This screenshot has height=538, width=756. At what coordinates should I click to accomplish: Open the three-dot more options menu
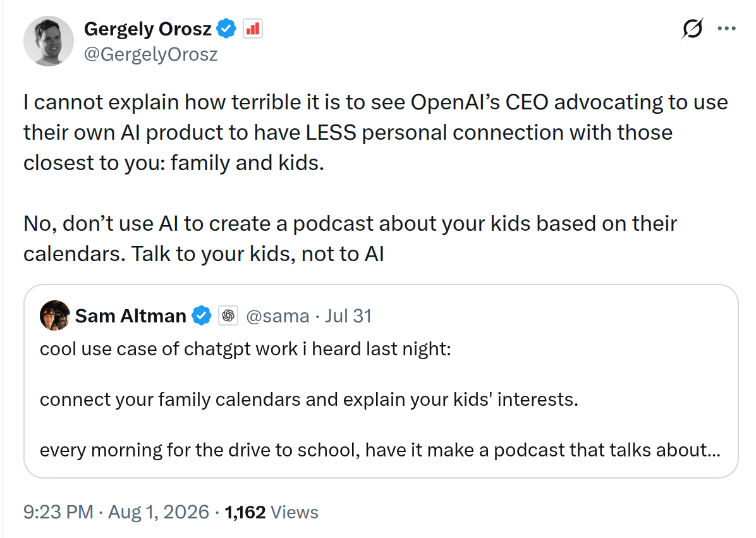[x=726, y=28]
